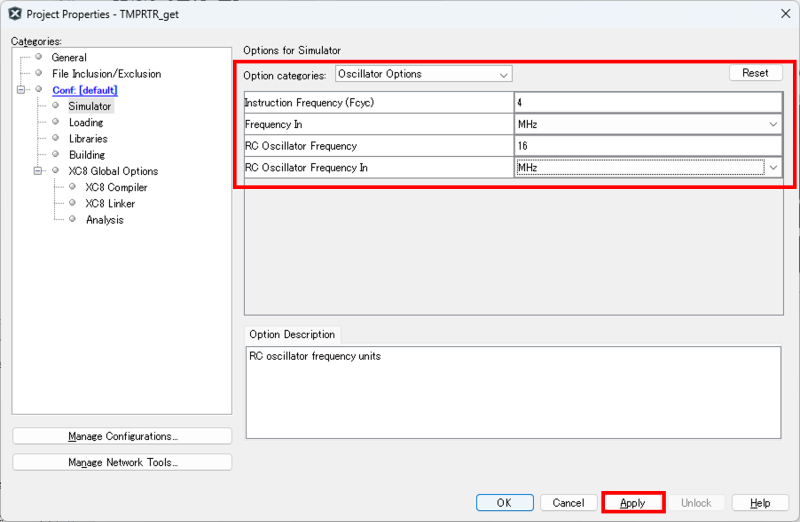Open the XC8 Compiler settings
Viewport: 800px width, 522px height.
point(116,187)
